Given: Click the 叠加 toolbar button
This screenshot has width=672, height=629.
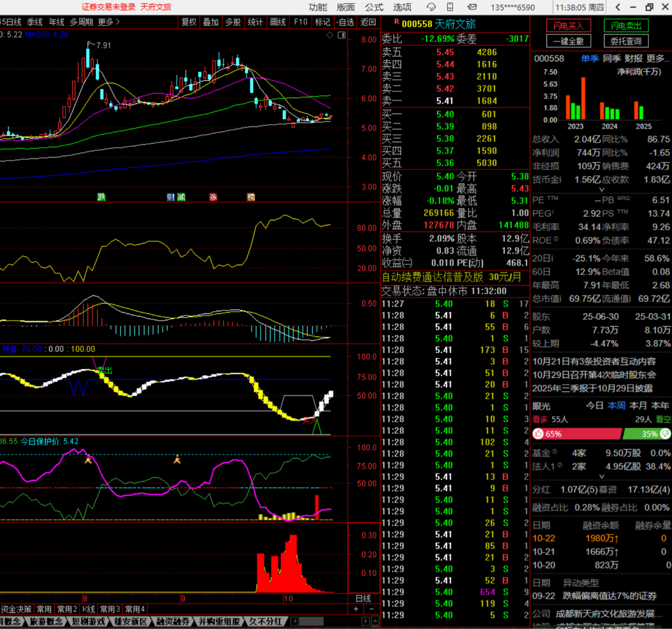Looking at the screenshot, I should [211, 22].
